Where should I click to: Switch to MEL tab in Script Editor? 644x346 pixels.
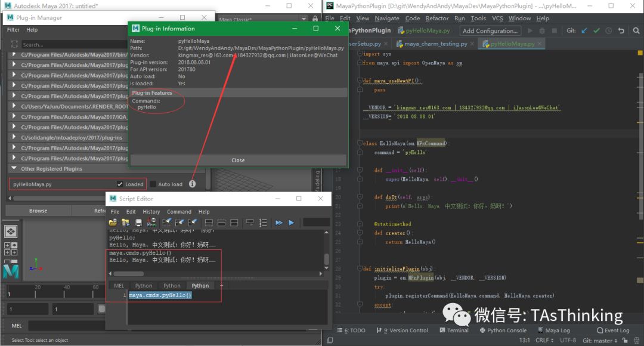coord(119,286)
